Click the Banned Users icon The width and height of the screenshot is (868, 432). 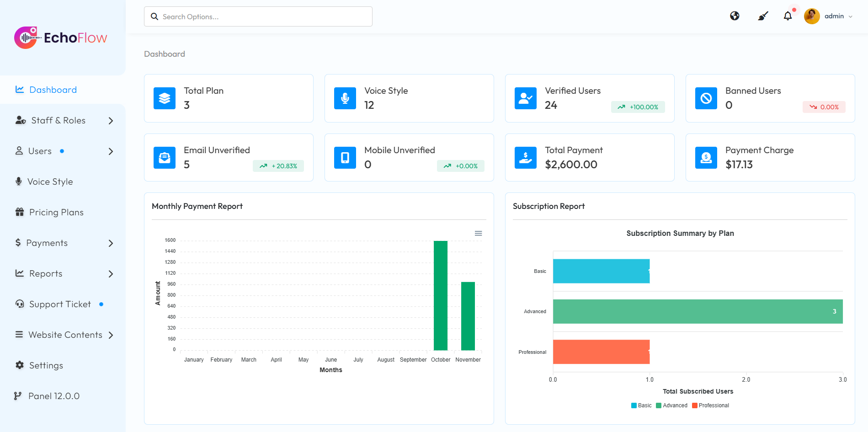706,98
